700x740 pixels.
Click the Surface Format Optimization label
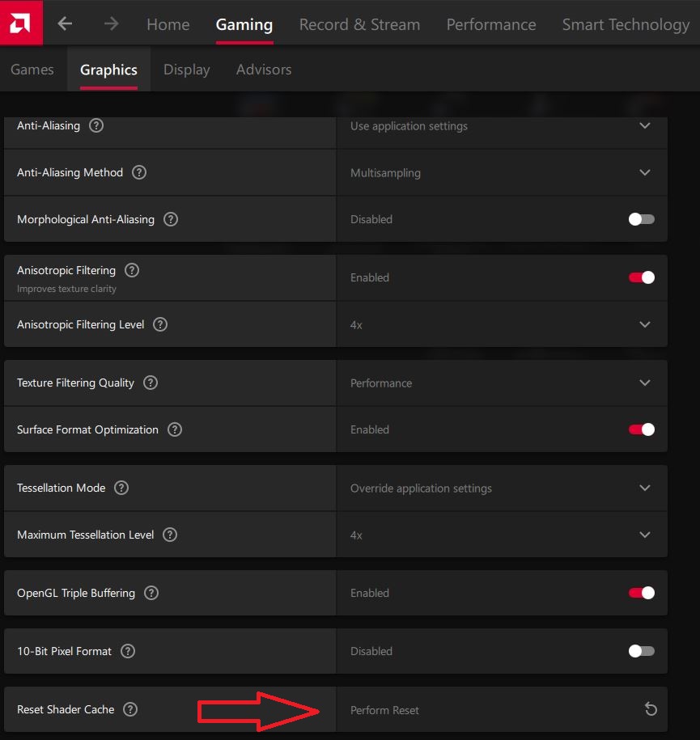[x=87, y=429]
